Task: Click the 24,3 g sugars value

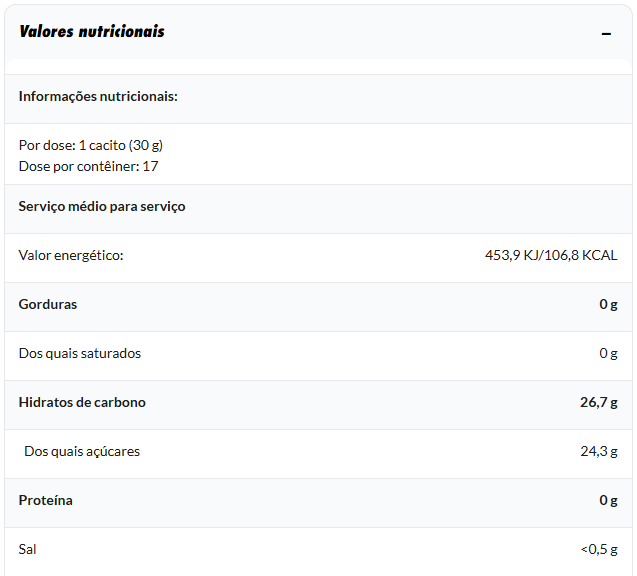Action: tap(598, 451)
